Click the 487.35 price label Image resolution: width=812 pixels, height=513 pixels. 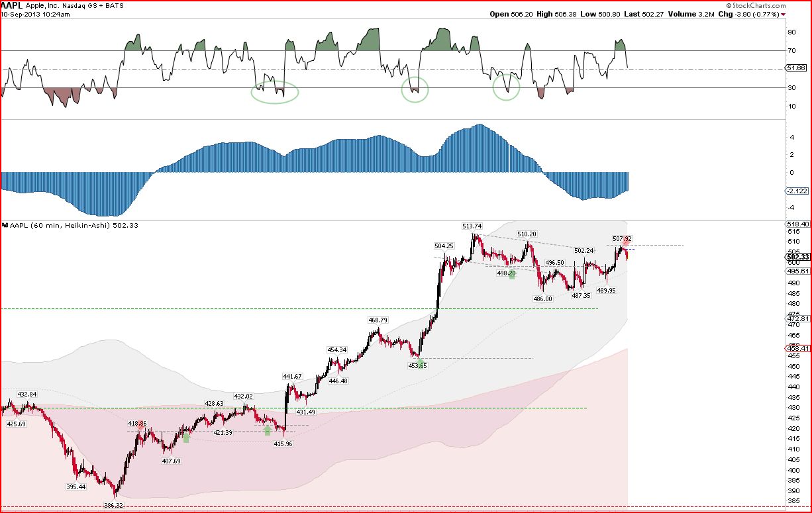pos(581,295)
